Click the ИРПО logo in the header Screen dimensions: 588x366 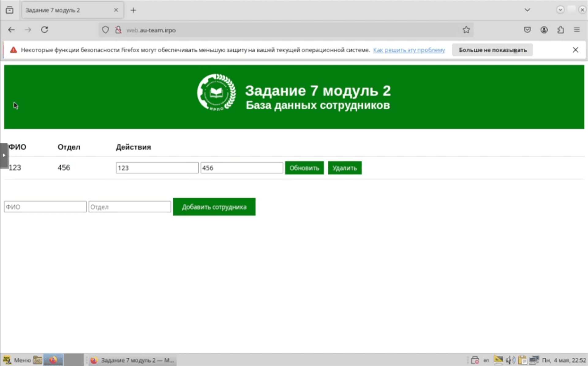coord(217,92)
